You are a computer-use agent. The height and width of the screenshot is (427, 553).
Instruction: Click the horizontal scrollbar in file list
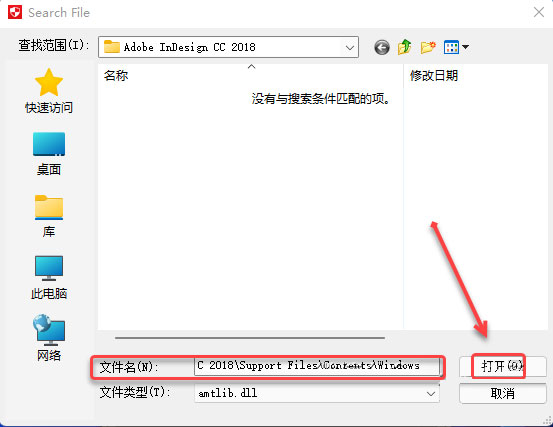click(250, 338)
